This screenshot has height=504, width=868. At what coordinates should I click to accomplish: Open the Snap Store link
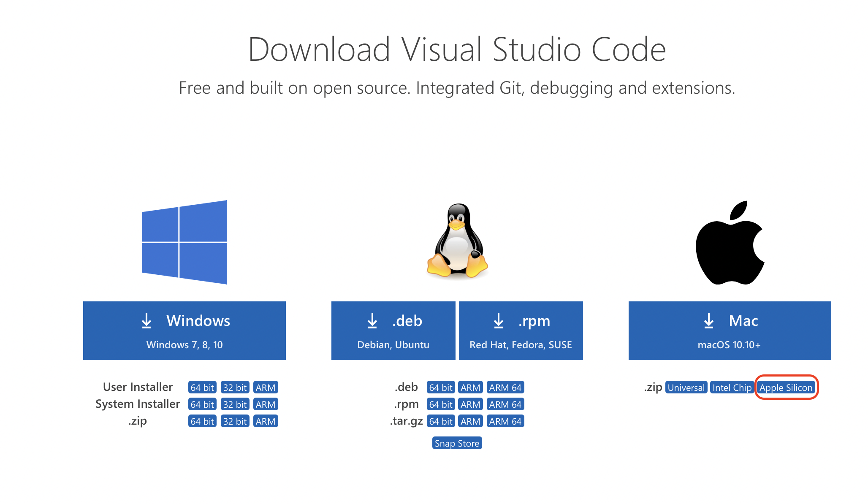pos(457,443)
